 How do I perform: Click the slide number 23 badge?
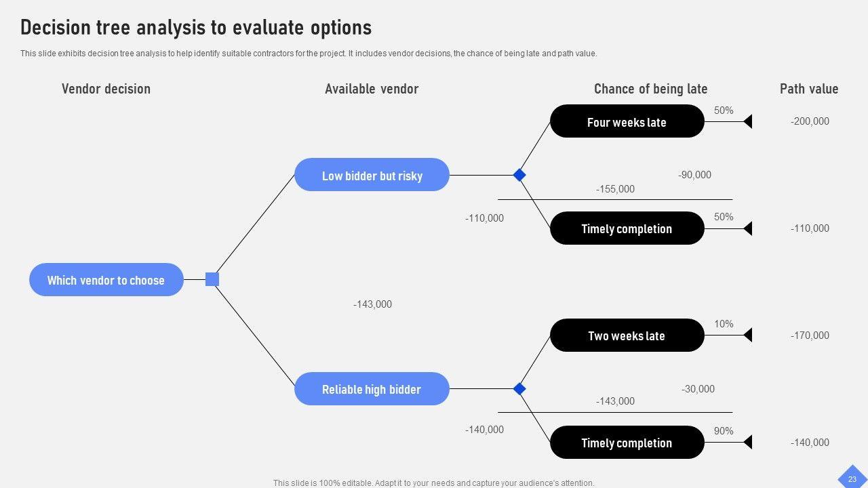tap(852, 479)
